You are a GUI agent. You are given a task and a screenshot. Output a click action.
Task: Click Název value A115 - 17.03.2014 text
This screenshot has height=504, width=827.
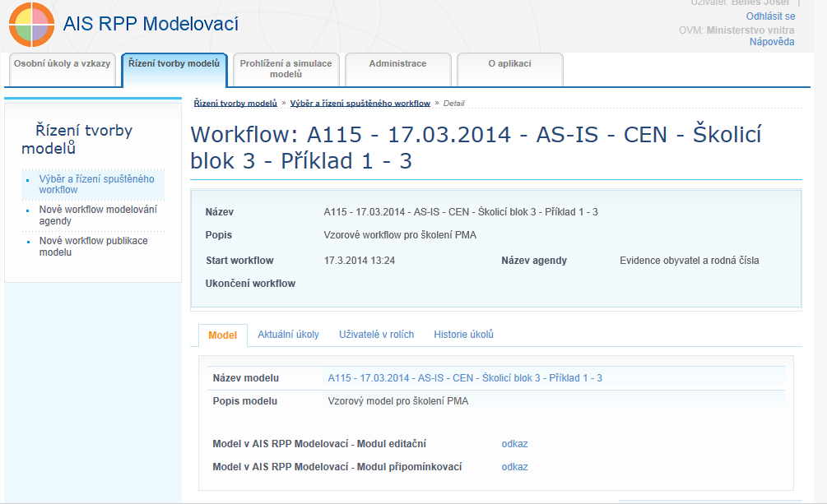(461, 212)
